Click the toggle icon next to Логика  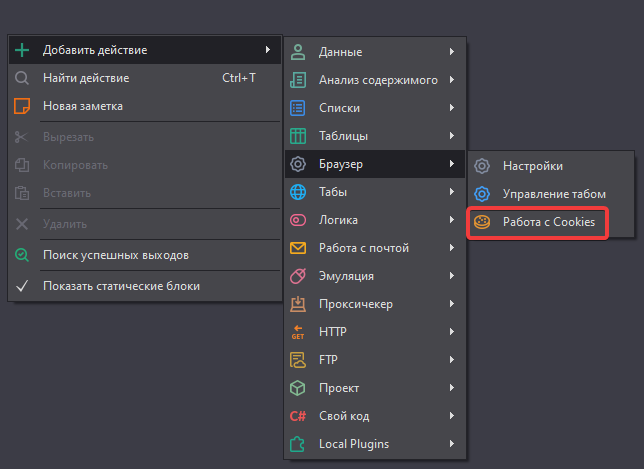pyautogui.click(x=298, y=220)
